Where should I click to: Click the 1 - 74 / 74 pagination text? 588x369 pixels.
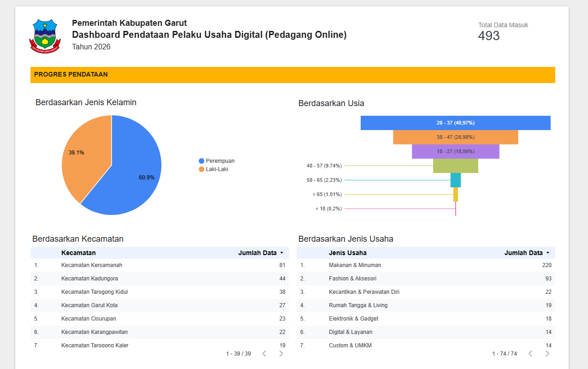coord(505,354)
